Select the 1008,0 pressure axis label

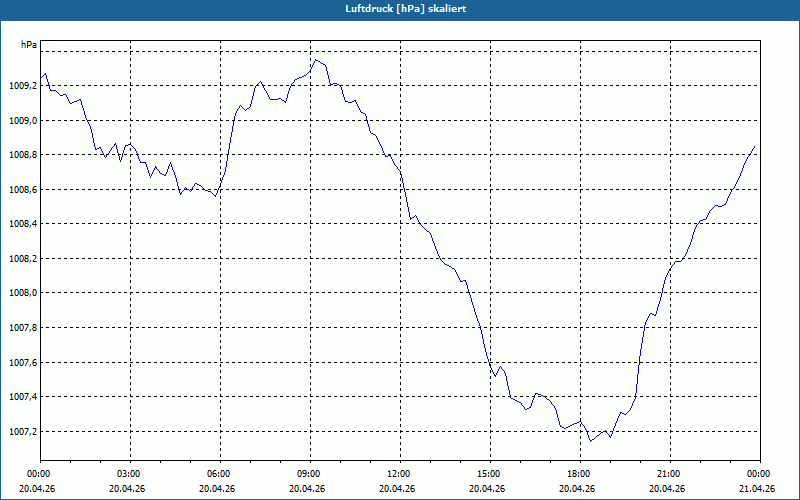(23, 293)
